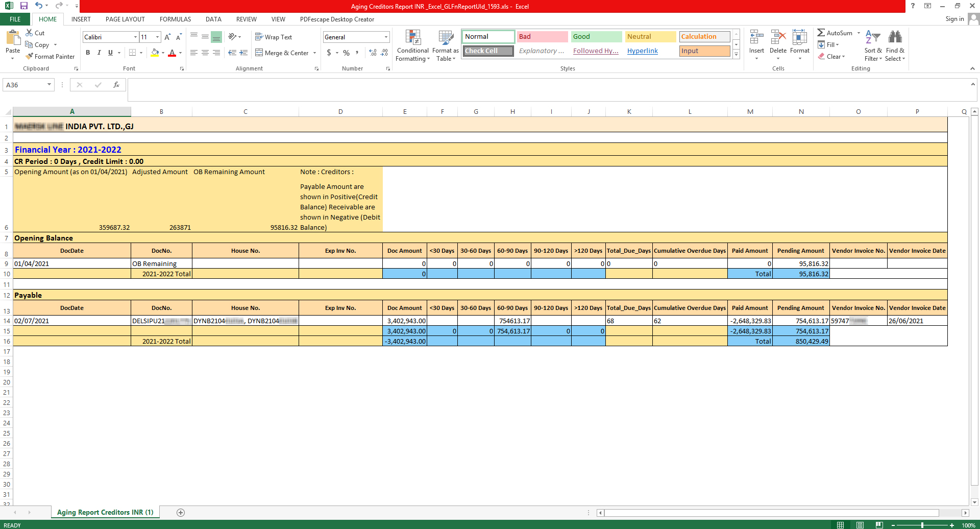The width and height of the screenshot is (980, 529).
Task: Open the Name Box dropdown arrow
Action: (49, 85)
